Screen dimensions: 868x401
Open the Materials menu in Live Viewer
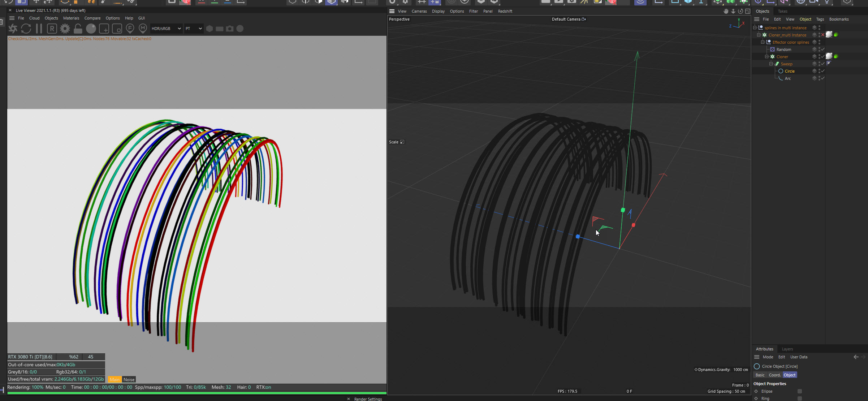coord(71,18)
